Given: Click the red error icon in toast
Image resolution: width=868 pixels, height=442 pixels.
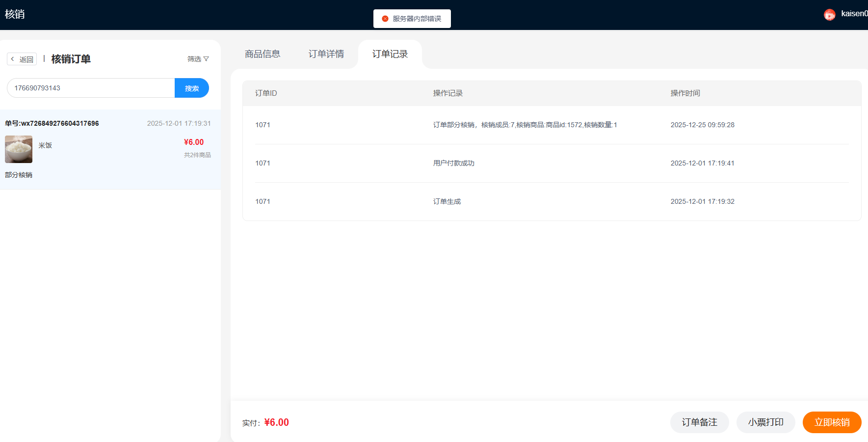Looking at the screenshot, I should click(x=385, y=19).
